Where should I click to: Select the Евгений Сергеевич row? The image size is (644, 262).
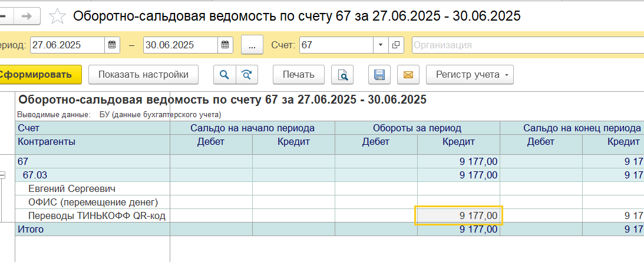pyautogui.click(x=93, y=189)
